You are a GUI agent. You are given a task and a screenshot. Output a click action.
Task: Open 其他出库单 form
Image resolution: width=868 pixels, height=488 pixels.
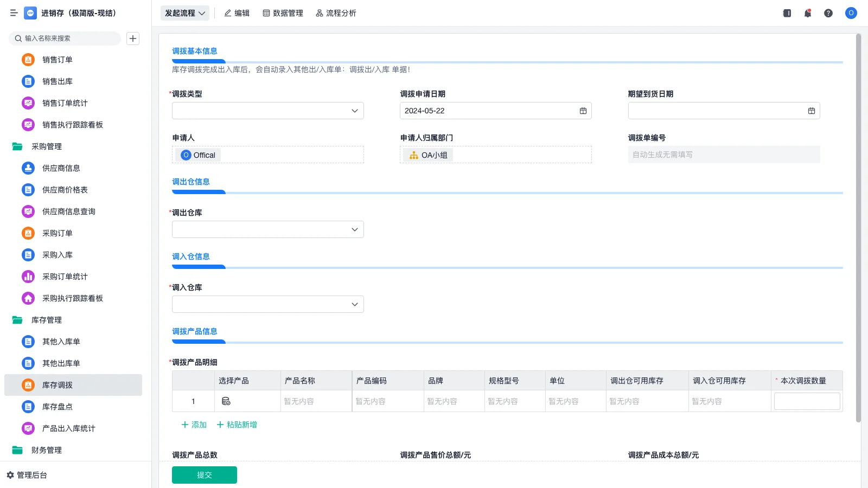[x=73, y=363]
